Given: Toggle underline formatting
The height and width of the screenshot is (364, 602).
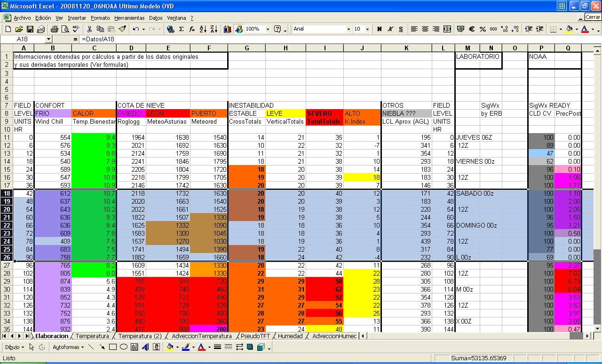Looking at the screenshot, I should (x=400, y=29).
